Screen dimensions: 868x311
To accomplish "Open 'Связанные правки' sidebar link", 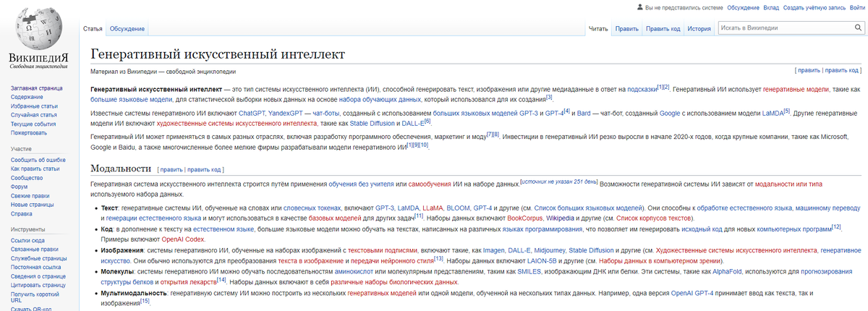I will click(35, 250).
